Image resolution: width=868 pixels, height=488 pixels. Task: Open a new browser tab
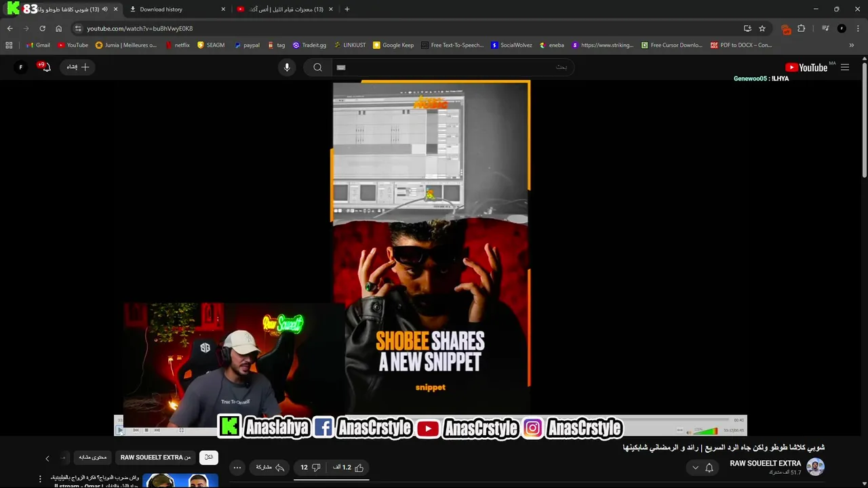point(347,9)
